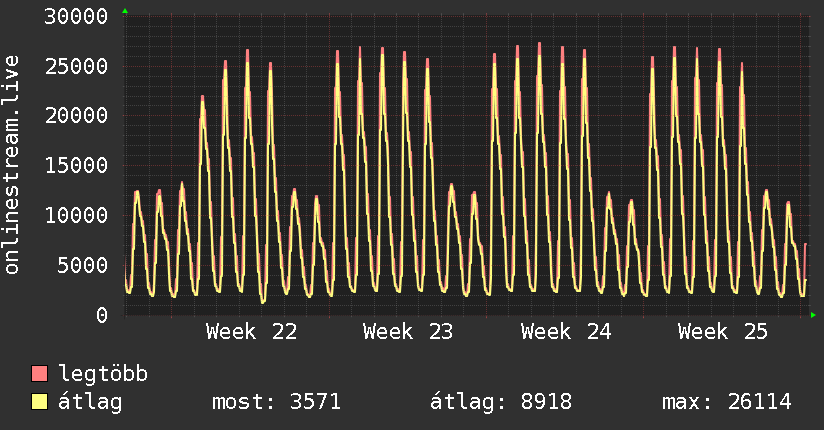This screenshot has height=430, width=824.
Task: Click the 30000 y-axis label
Action: (x=76, y=17)
